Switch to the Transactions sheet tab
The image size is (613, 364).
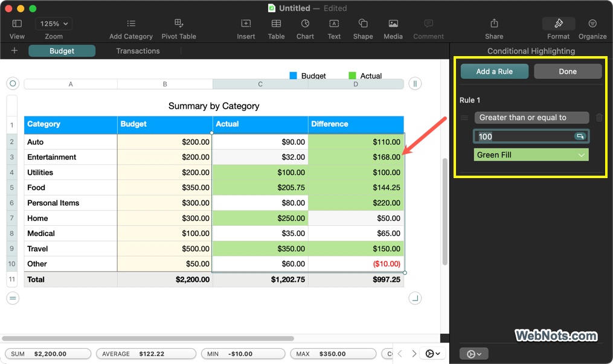[x=138, y=51]
